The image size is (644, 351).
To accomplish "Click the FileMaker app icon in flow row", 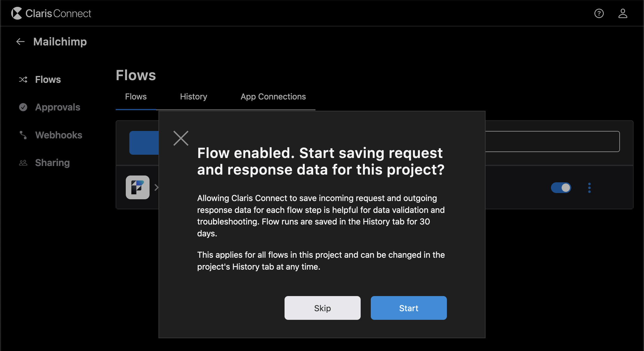I will (137, 187).
